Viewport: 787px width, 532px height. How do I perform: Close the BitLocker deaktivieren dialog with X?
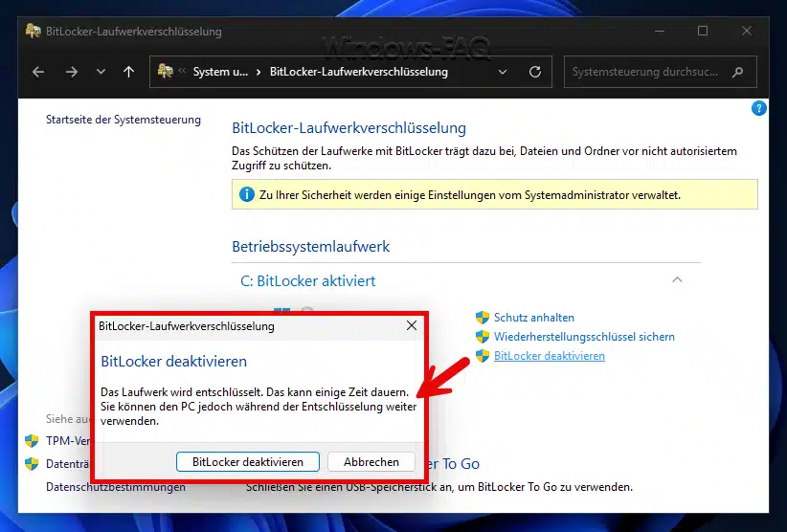click(x=412, y=325)
